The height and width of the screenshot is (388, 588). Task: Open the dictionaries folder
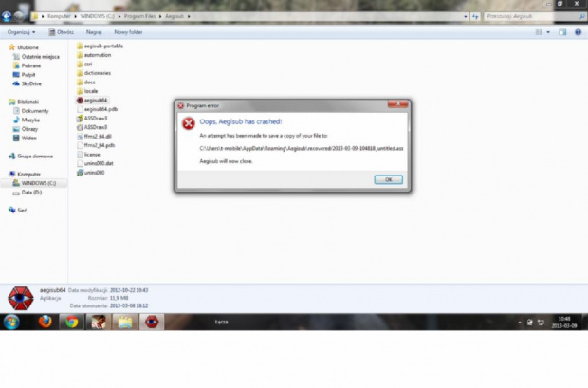pyautogui.click(x=94, y=73)
